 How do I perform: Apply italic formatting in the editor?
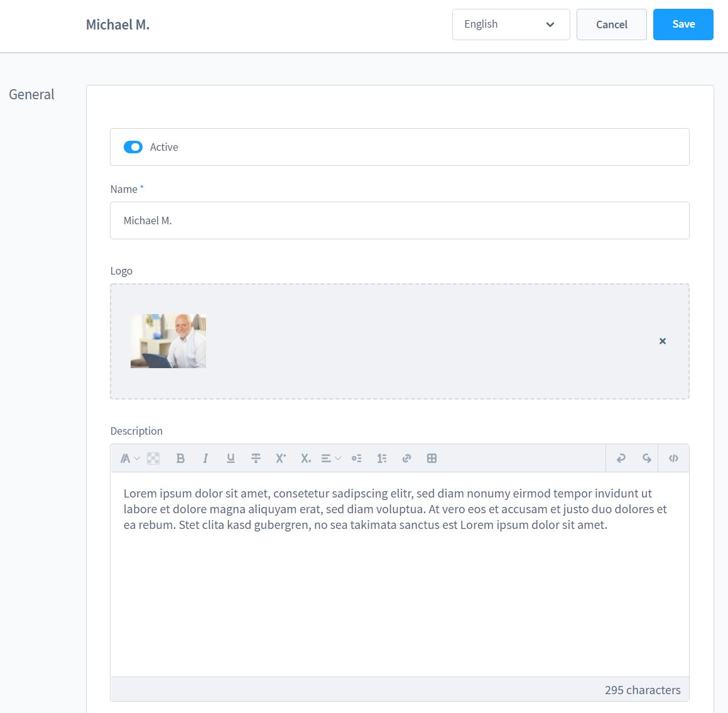tap(205, 459)
